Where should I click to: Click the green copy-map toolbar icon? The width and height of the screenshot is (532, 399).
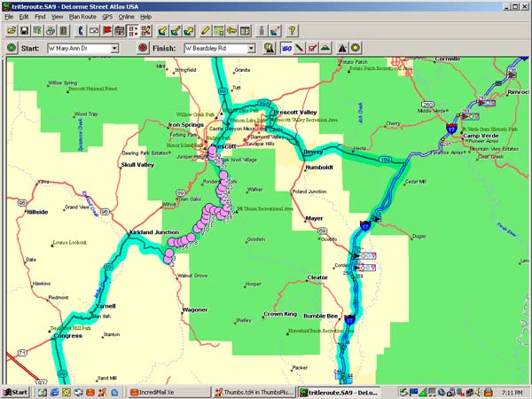tap(37, 31)
